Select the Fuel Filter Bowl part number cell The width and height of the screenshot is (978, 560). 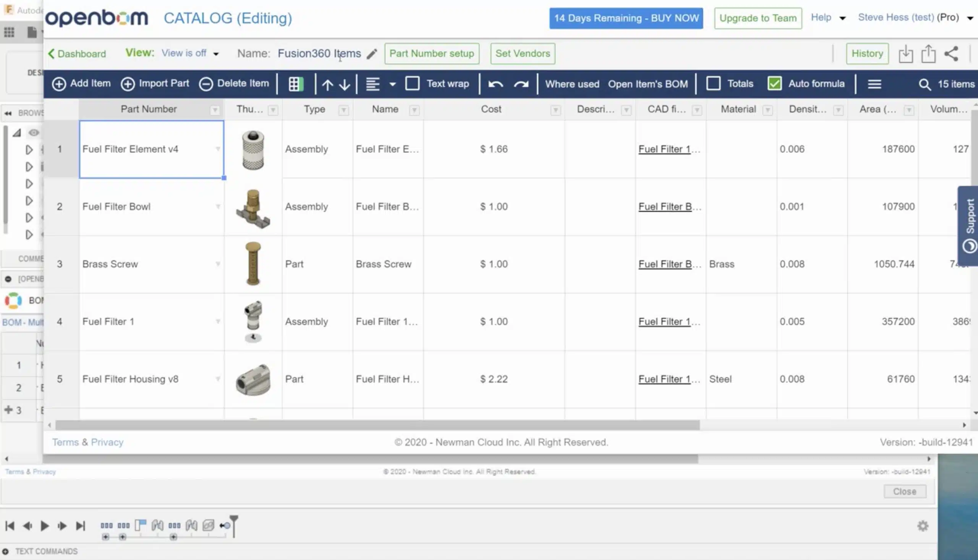click(x=152, y=207)
